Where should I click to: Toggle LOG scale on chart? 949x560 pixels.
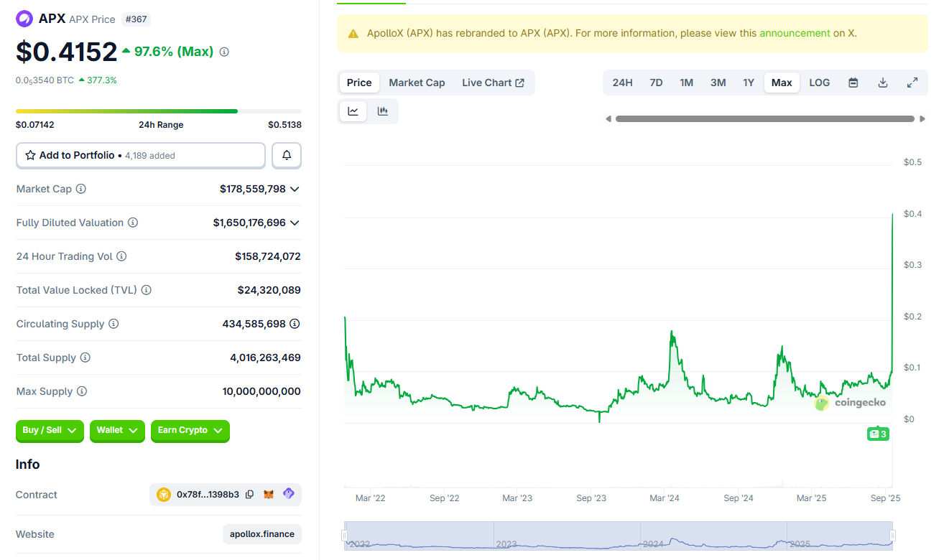point(819,83)
